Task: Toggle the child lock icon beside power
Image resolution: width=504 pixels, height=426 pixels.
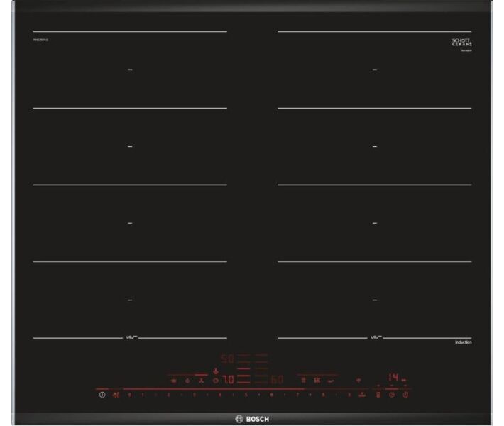Action: (116, 394)
